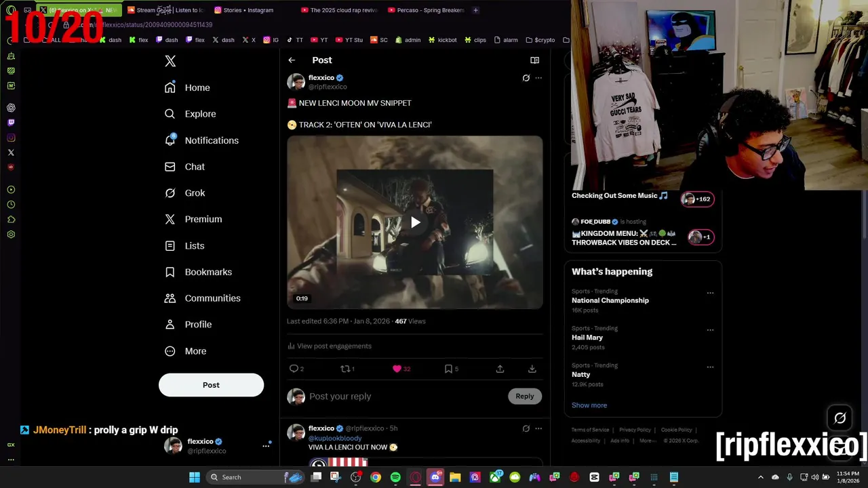Open a new browser tab with plus button
The image size is (868, 488).
tap(475, 10)
